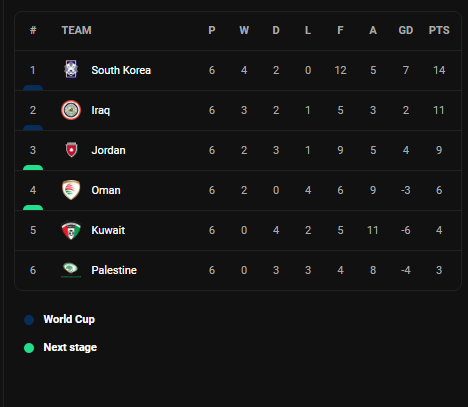The image size is (468, 407).
Task: Click the PTS column header
Action: click(x=439, y=30)
